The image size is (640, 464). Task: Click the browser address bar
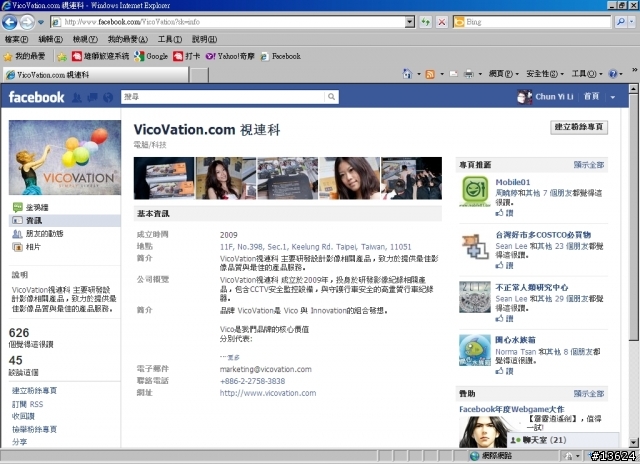pos(228,22)
